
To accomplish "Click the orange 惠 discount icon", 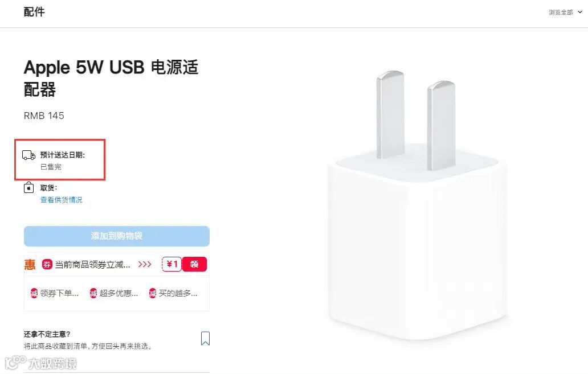I will [30, 265].
